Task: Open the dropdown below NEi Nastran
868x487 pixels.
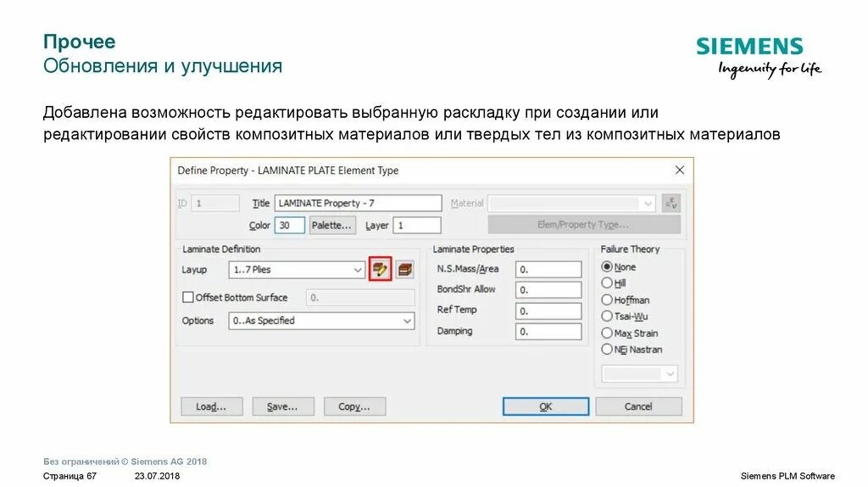Action: pyautogui.click(x=639, y=373)
